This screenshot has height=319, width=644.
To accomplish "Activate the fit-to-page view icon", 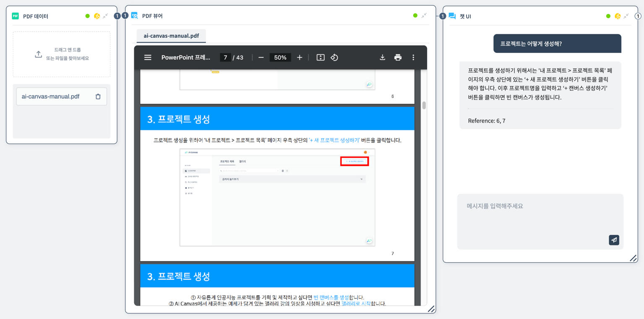I will click(x=320, y=57).
